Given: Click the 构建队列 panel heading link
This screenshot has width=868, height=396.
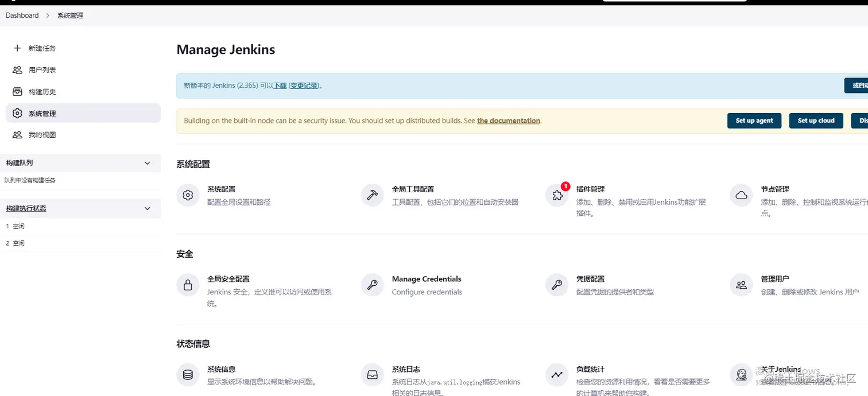Looking at the screenshot, I should point(20,163).
